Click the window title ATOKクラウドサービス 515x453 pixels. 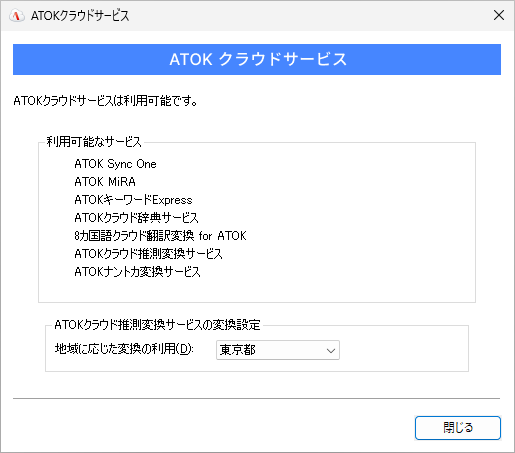(80, 15)
